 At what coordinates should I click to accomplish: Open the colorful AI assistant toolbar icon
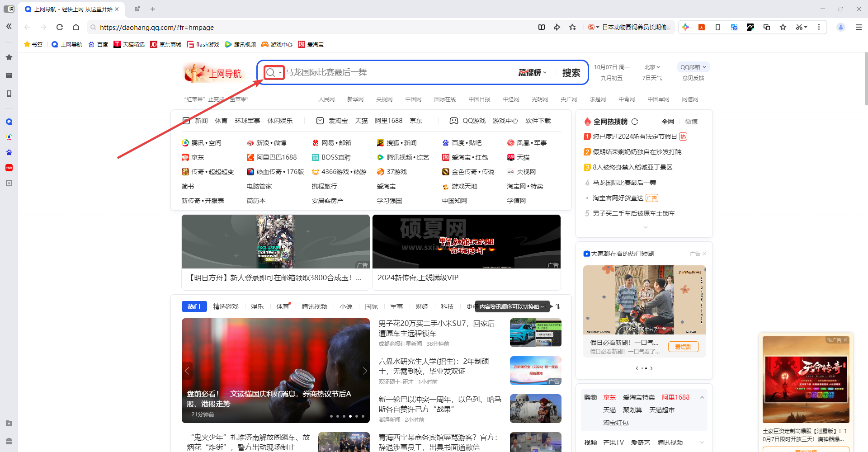[685, 27]
